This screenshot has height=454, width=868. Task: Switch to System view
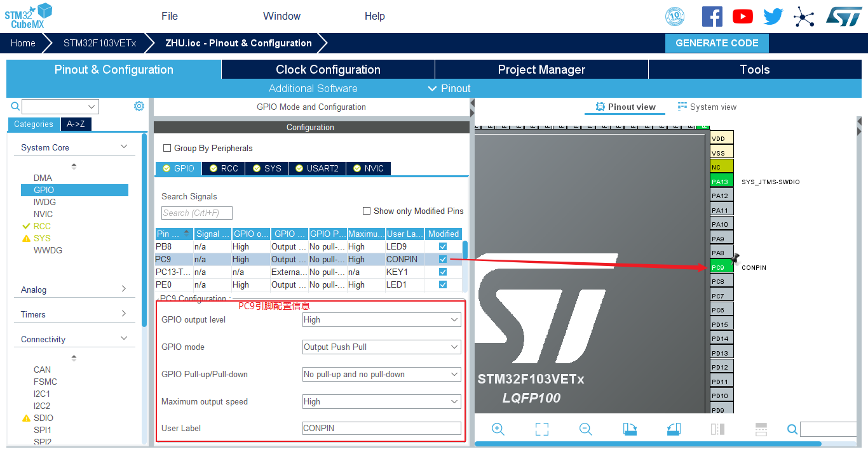(707, 107)
